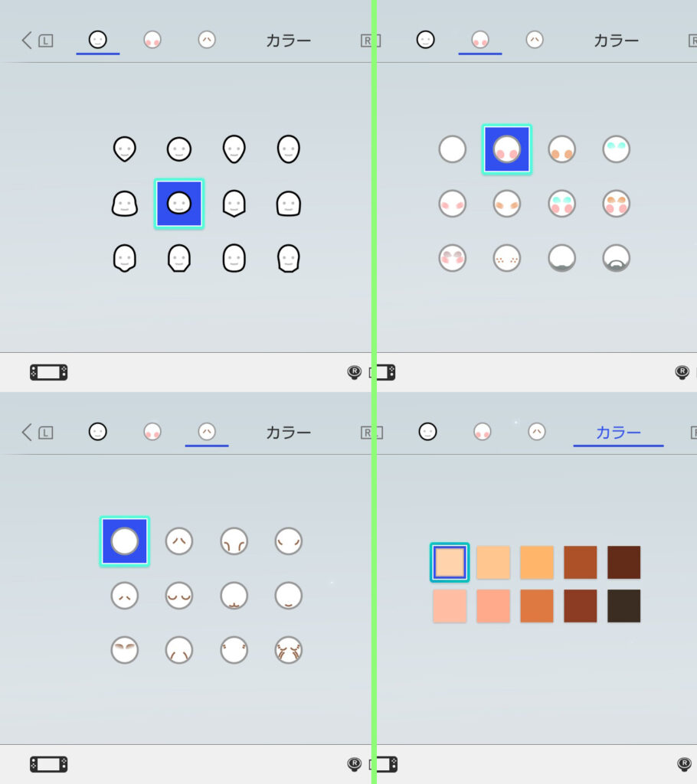Go back with the top-left arrow
697x784 pixels.
pos(27,41)
